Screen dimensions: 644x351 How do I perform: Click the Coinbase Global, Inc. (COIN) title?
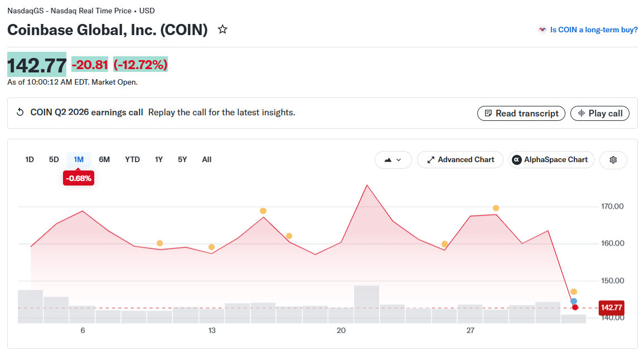coord(108,30)
